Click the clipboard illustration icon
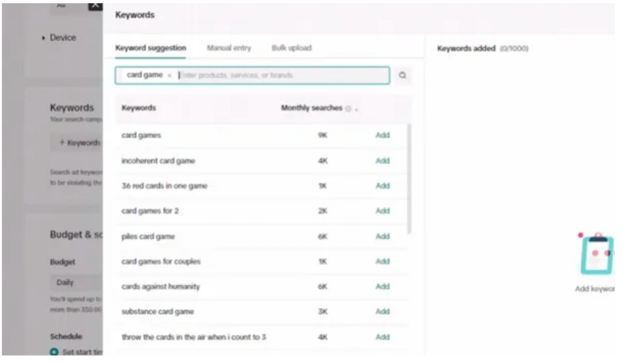Screen dimensions: 644x363 click(x=596, y=253)
